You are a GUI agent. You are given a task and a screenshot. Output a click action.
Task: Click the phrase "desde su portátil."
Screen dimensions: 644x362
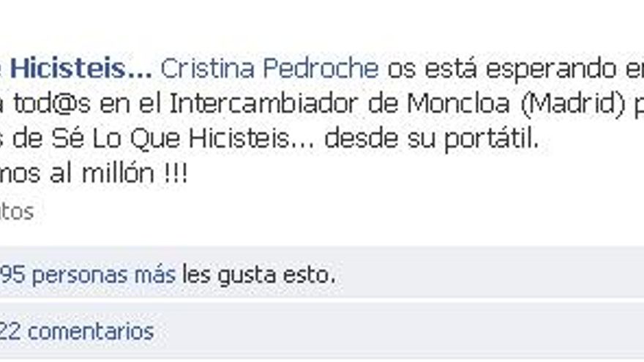431,139
